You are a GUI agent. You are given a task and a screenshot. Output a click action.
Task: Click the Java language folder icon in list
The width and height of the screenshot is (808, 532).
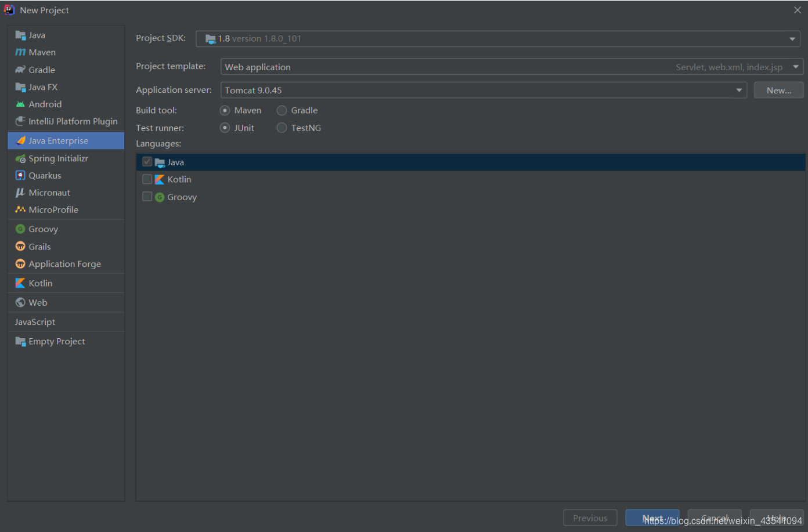160,162
